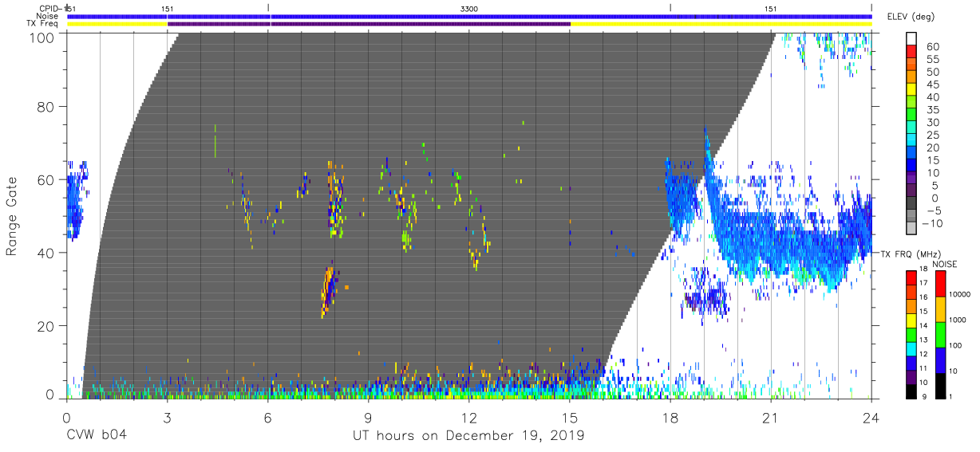980x452 pixels.
Task: Pick the blue 10–100 NOISE swatch
Action: click(x=941, y=360)
